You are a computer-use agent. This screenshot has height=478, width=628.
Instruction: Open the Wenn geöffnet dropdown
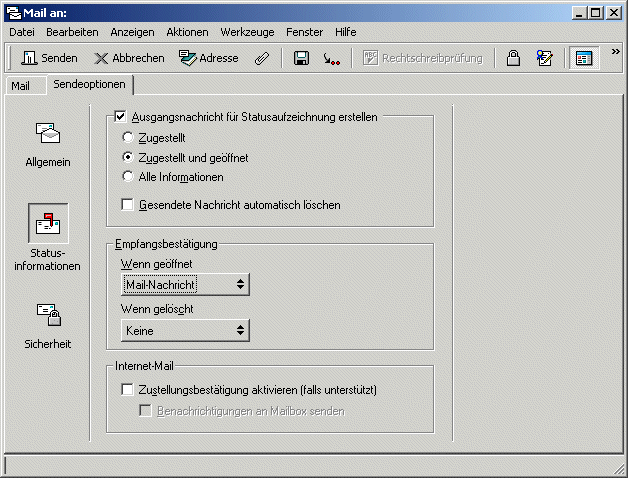[185, 284]
